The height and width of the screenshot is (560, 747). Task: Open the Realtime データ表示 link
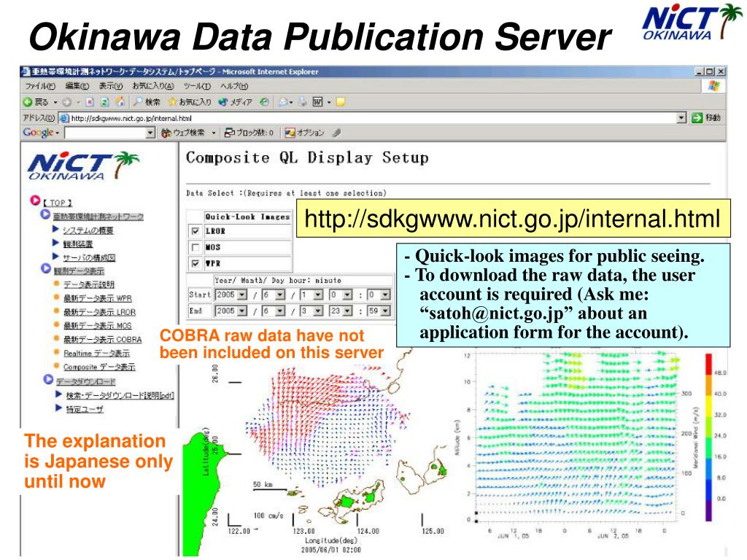97,354
